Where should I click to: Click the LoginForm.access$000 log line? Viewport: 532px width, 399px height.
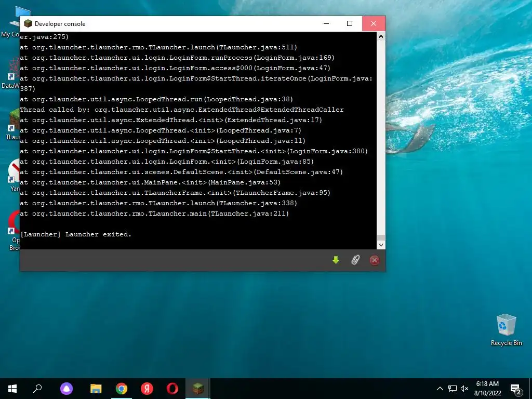(175, 68)
